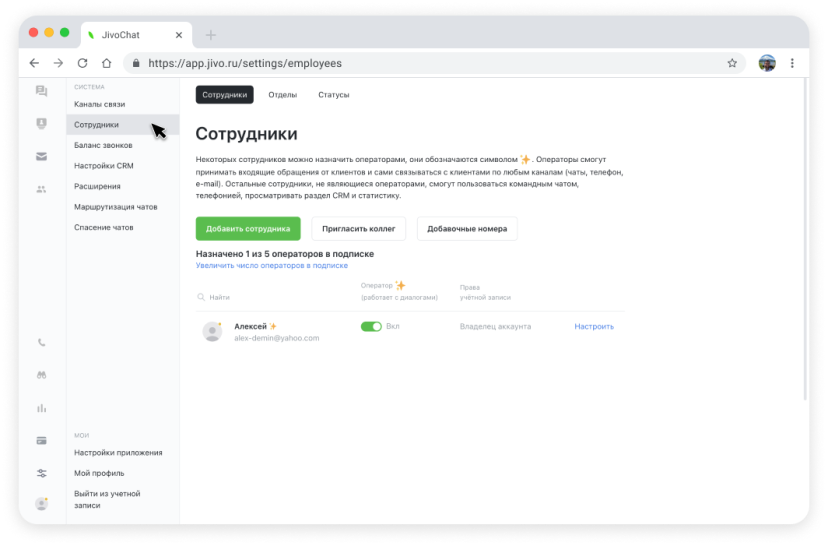Select Каналы связи in settings menu
This screenshot has width=828, height=546.
pos(100,104)
